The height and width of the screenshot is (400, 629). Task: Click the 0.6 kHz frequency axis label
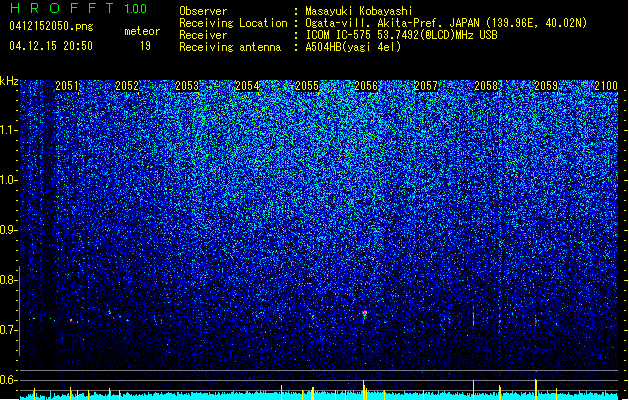pyautogui.click(x=9, y=380)
